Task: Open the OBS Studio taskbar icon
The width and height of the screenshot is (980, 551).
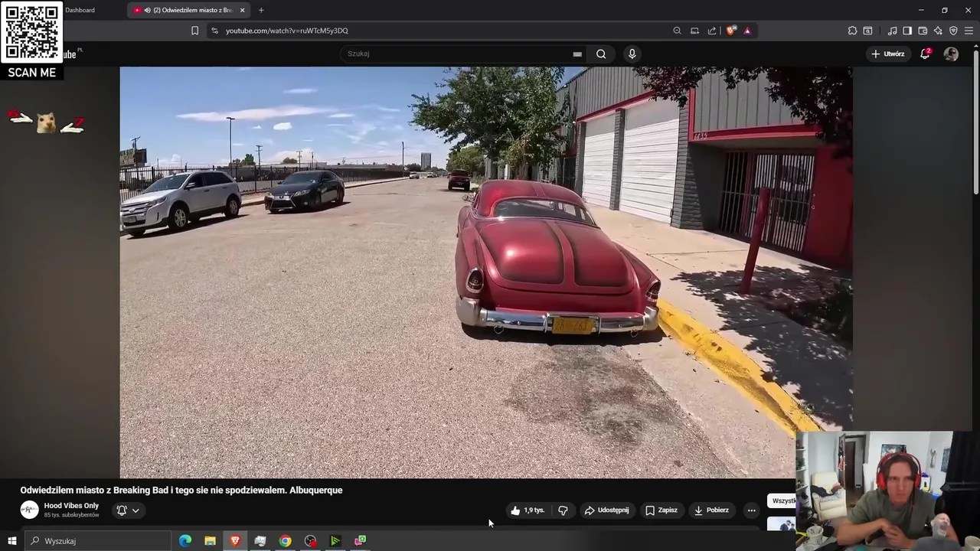Action: pyautogui.click(x=310, y=541)
